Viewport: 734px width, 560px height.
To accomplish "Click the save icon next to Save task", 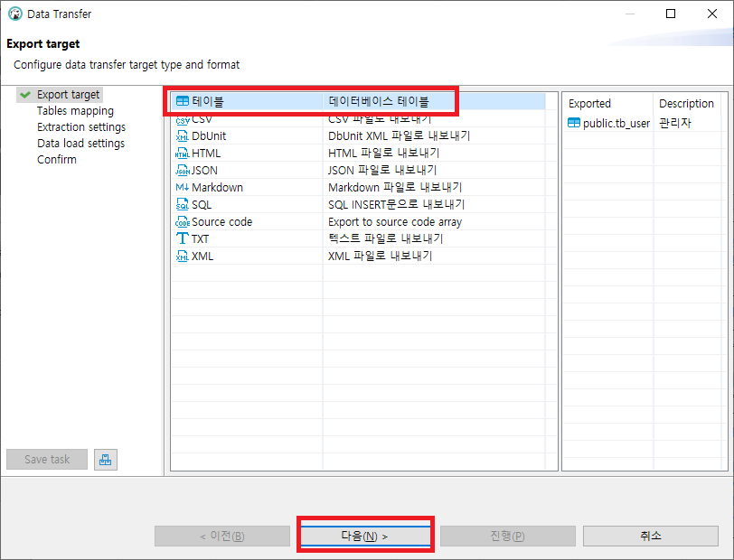I will 105,460.
